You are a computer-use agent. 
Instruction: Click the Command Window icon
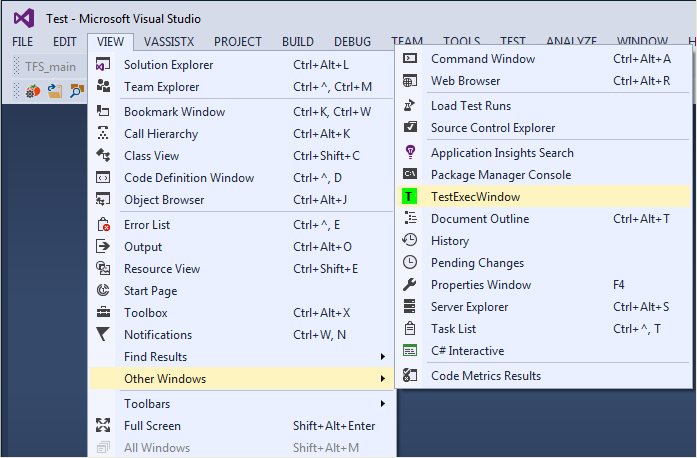pos(410,58)
